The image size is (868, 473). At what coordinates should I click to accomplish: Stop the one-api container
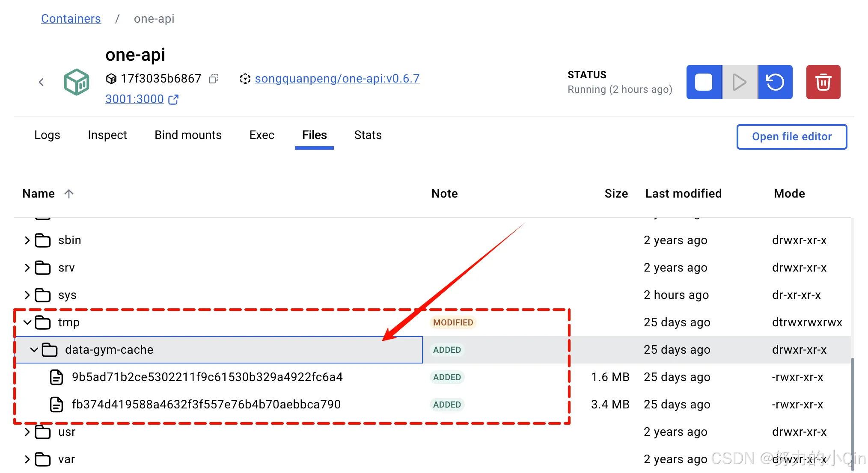pyautogui.click(x=704, y=82)
